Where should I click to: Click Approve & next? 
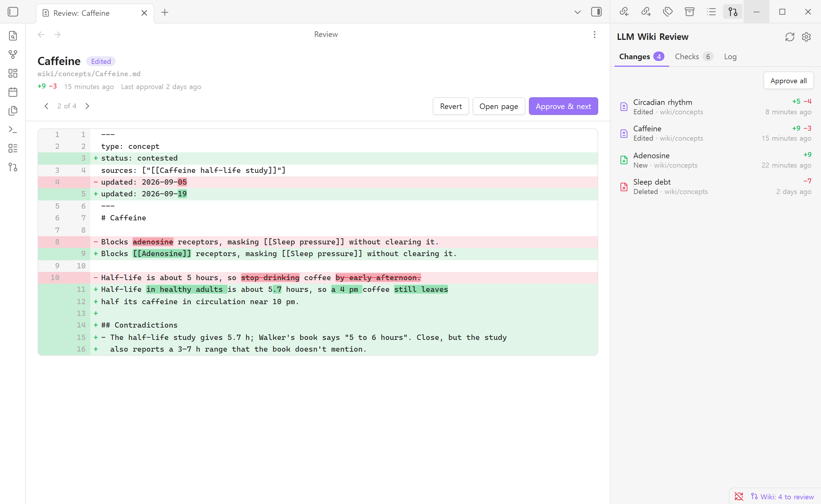pos(563,106)
